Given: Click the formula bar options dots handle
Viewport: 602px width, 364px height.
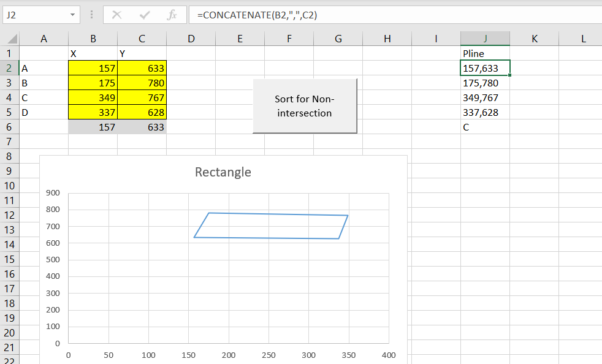Looking at the screenshot, I should pyautogui.click(x=91, y=15).
